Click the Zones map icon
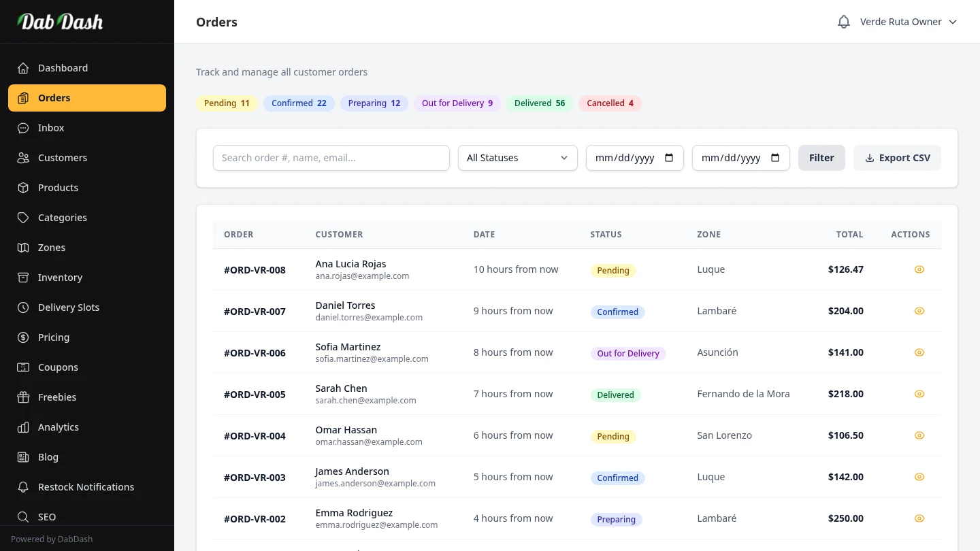 point(23,248)
